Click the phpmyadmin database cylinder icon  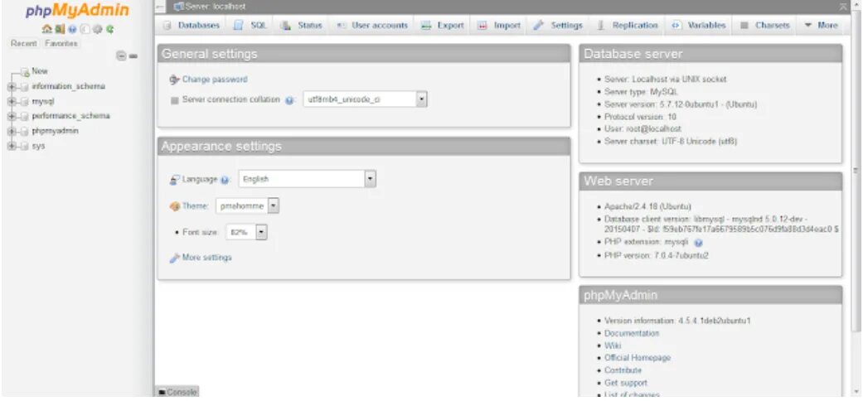tap(24, 131)
